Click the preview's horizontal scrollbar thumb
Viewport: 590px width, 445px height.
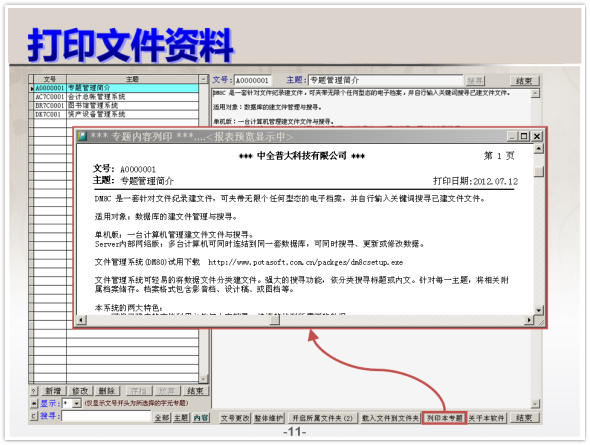click(x=275, y=320)
